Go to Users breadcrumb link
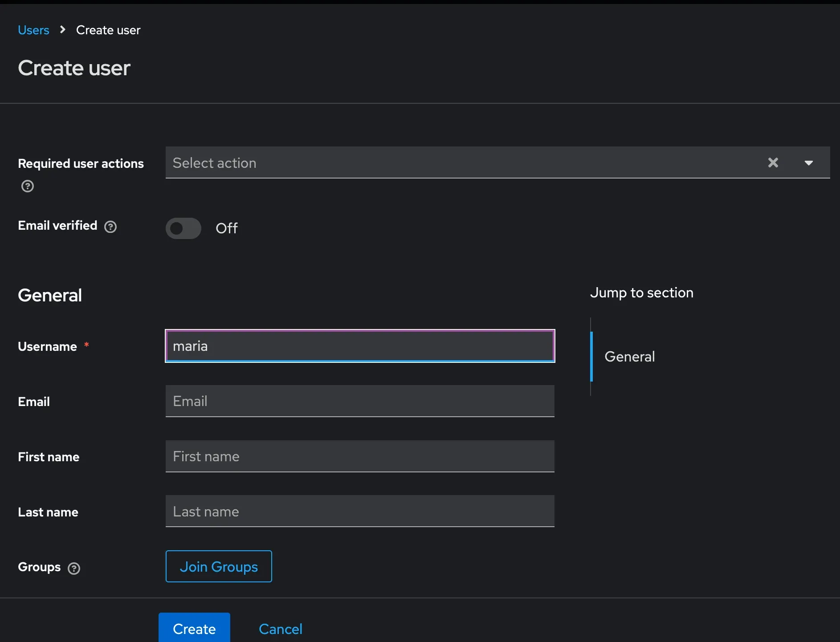The height and width of the screenshot is (642, 840). click(33, 30)
